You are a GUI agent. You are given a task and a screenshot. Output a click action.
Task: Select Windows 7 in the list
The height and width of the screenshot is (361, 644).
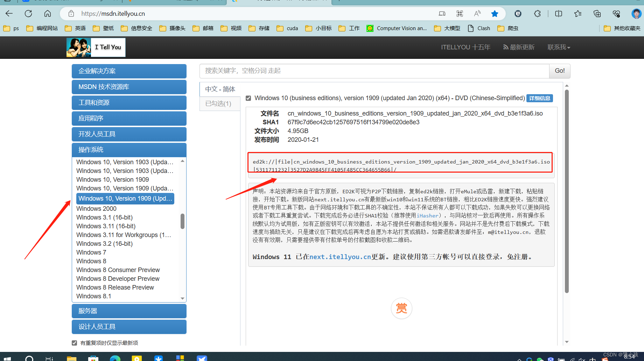point(91,252)
